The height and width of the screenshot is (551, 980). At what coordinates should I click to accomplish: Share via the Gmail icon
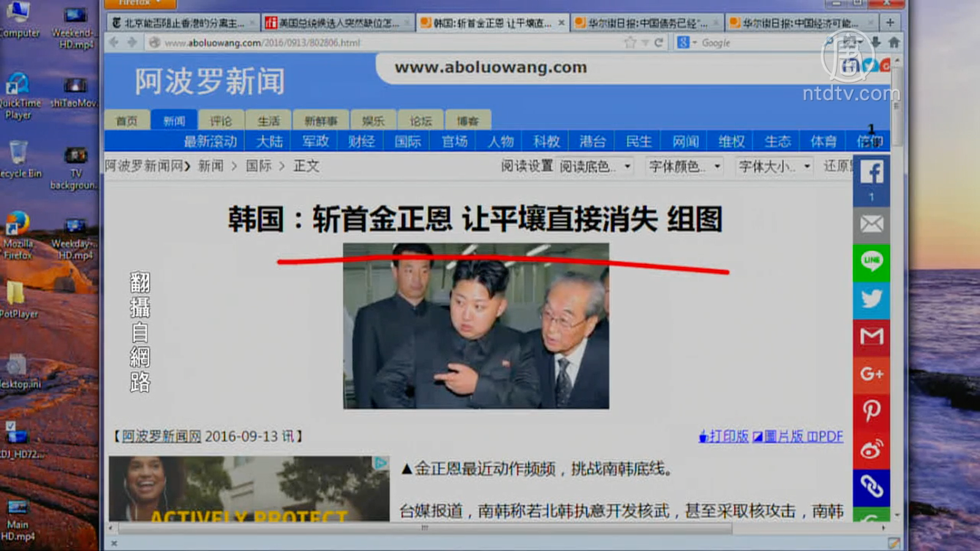point(871,336)
